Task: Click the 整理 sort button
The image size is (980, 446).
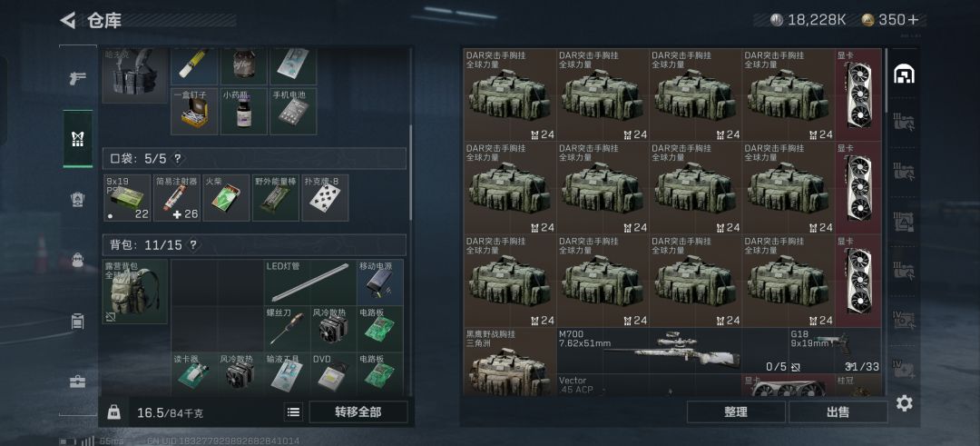Action: click(736, 412)
